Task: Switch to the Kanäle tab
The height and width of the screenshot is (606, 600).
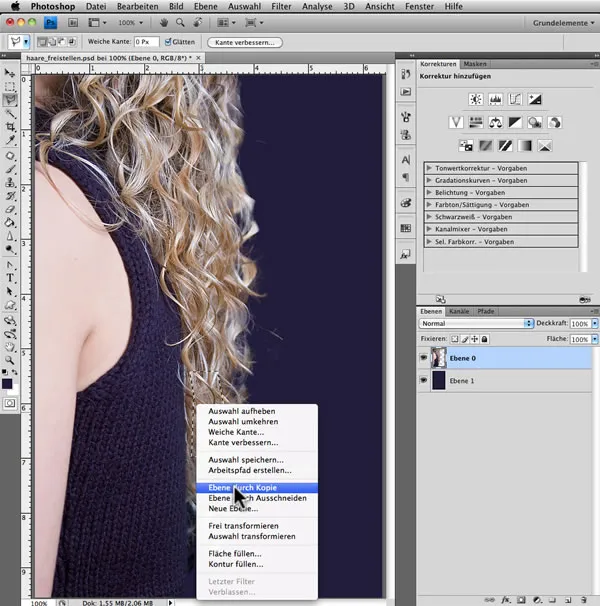Action: [460, 311]
